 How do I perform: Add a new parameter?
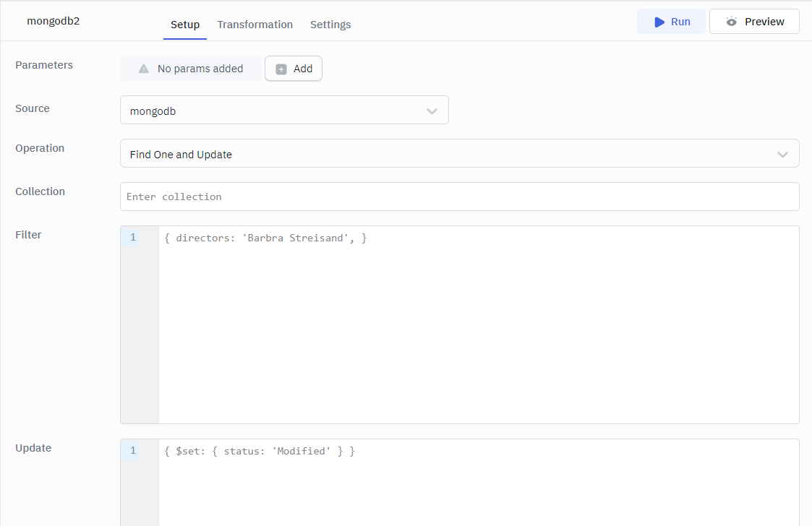click(294, 69)
